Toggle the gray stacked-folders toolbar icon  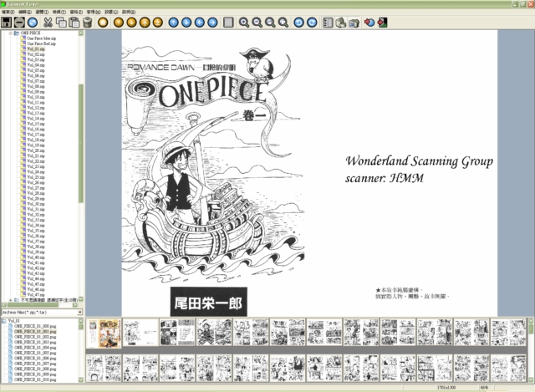click(x=354, y=23)
